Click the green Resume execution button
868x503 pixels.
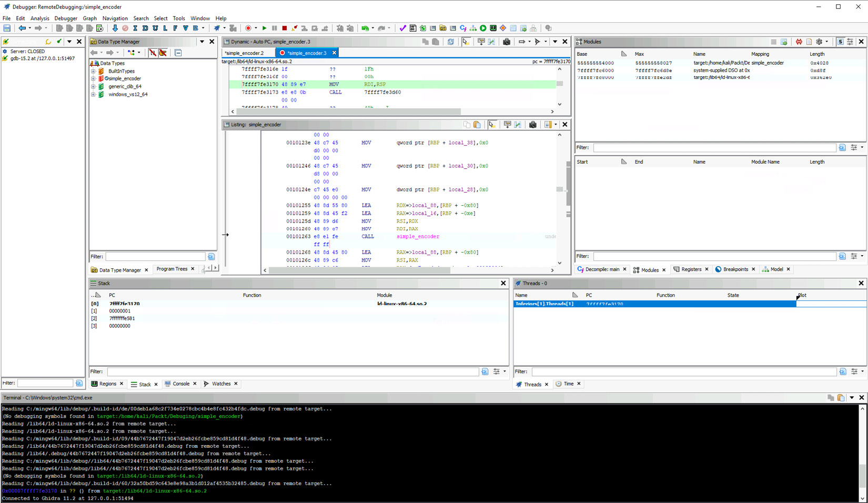click(264, 28)
